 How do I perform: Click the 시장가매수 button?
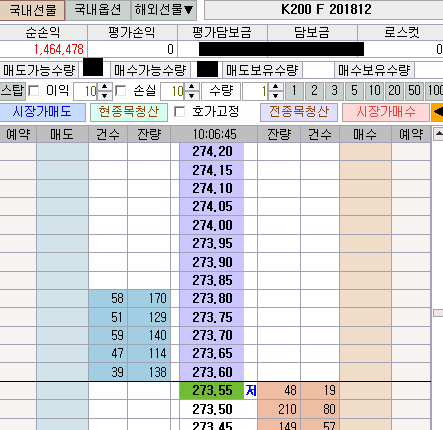click(x=386, y=112)
